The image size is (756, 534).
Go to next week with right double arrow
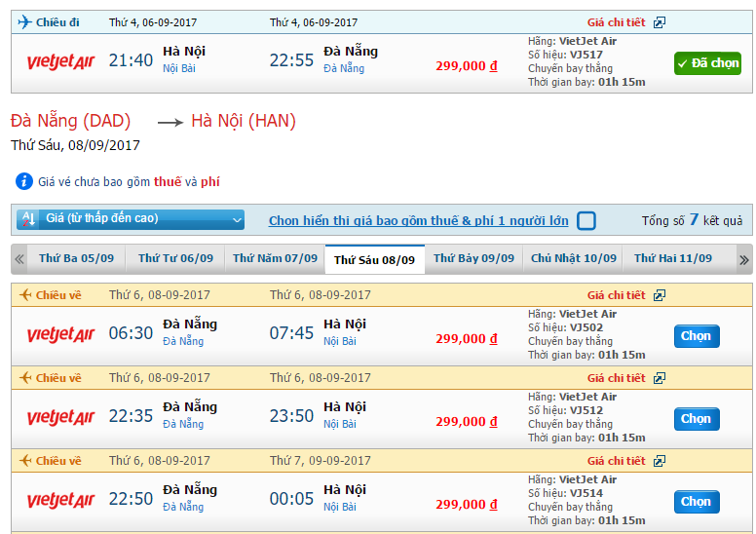pos(744,260)
